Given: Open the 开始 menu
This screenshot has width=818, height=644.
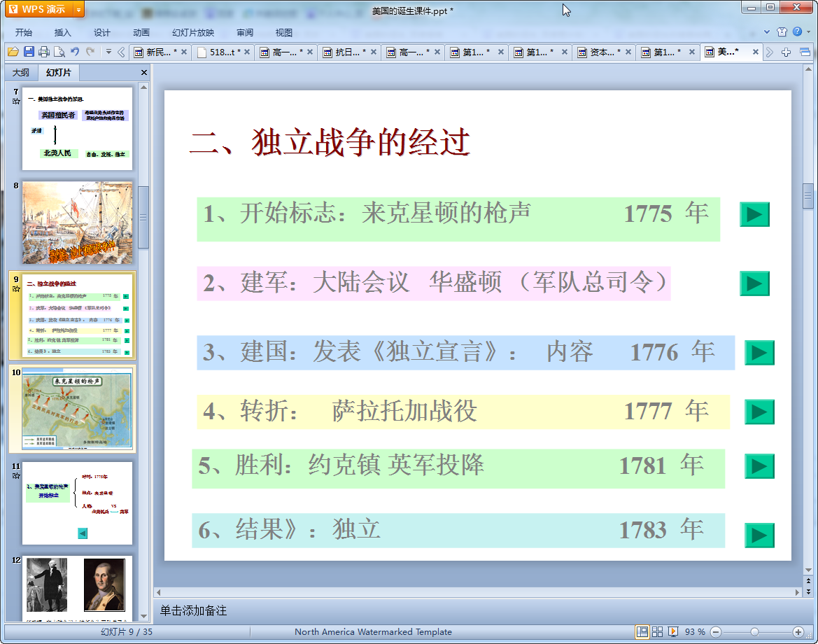Looking at the screenshot, I should point(24,32).
